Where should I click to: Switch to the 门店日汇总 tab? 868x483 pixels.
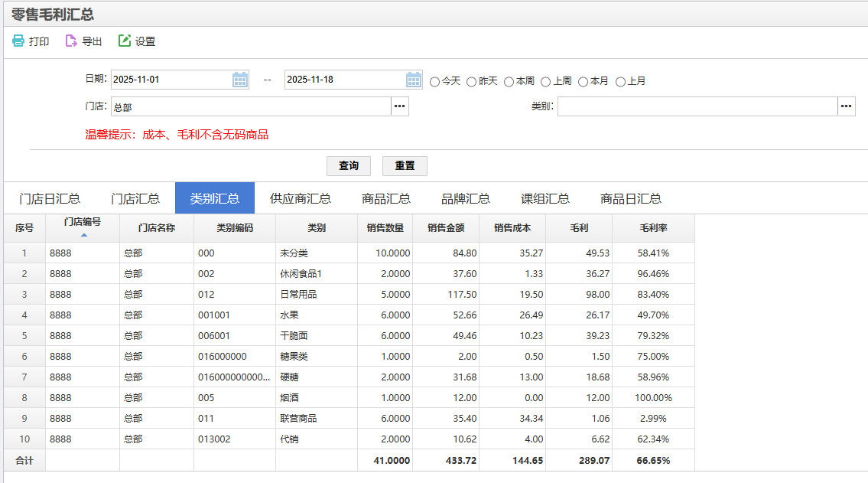coord(50,198)
